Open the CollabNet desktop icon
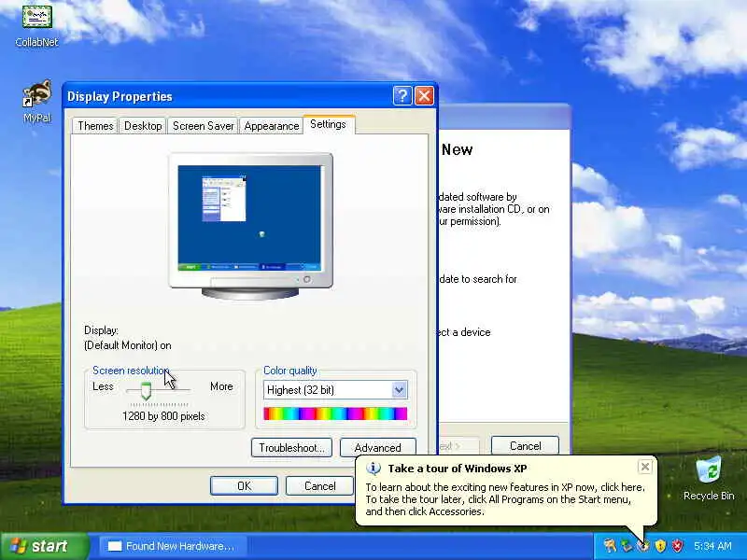This screenshot has width=747, height=560. [x=36, y=26]
